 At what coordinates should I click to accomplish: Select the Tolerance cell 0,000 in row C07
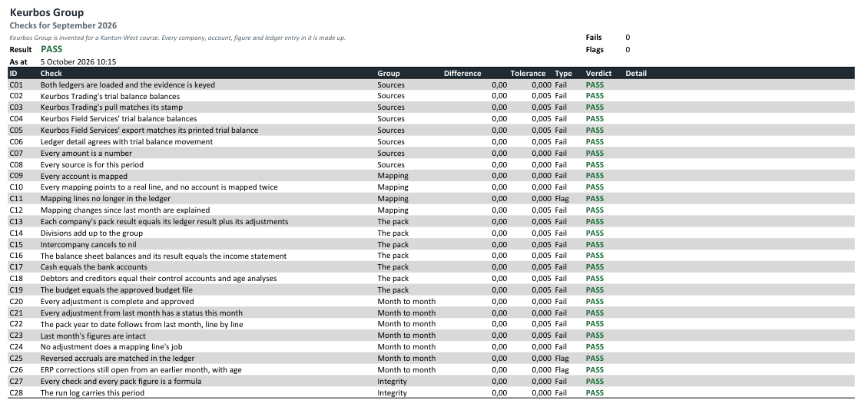pyautogui.click(x=542, y=154)
